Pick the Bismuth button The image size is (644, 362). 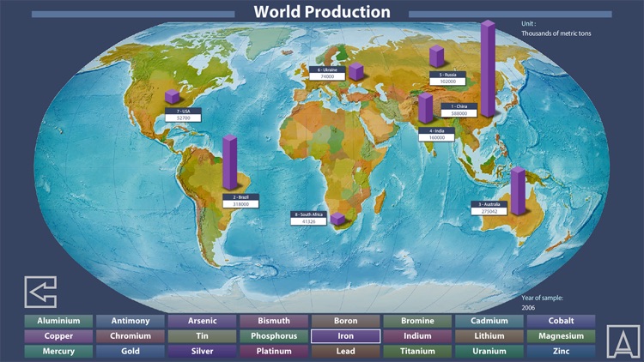tap(274, 321)
